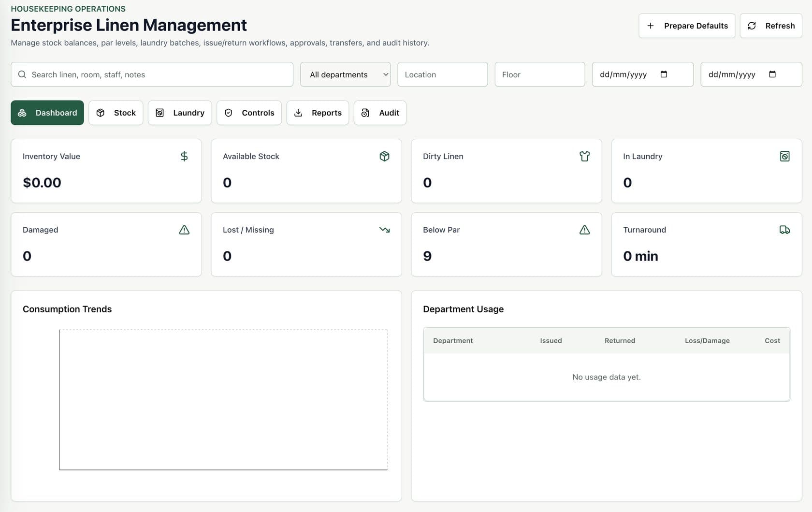Click the Refresh button
The height and width of the screenshot is (512, 812).
[x=771, y=26]
